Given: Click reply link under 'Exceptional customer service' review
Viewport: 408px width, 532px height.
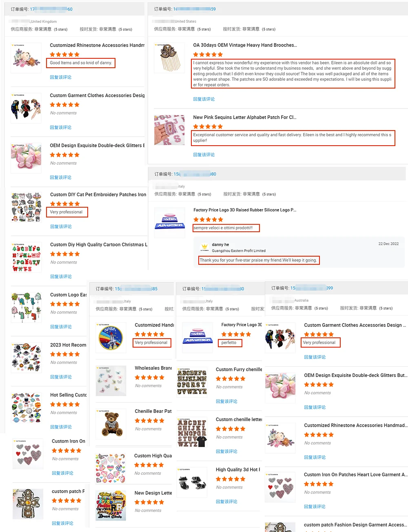Looking at the screenshot, I should click(204, 155).
